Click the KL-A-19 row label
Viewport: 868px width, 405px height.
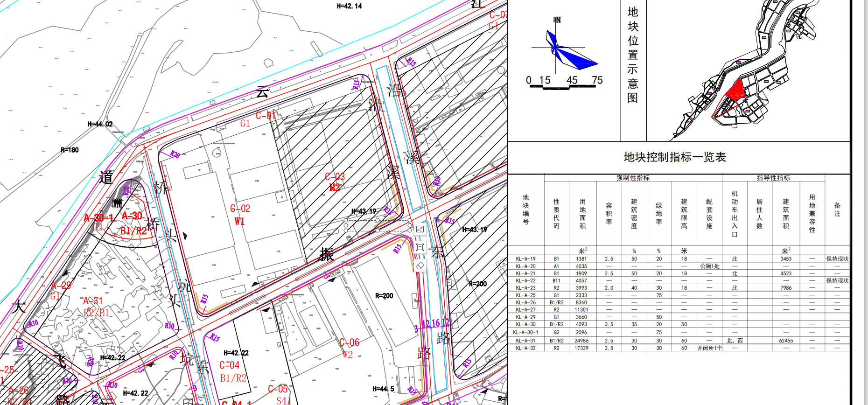tap(525, 259)
